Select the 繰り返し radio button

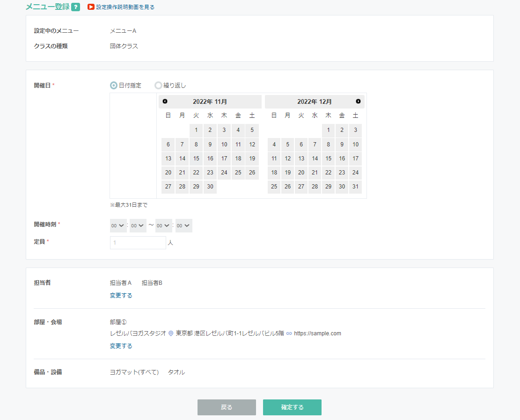(158, 86)
